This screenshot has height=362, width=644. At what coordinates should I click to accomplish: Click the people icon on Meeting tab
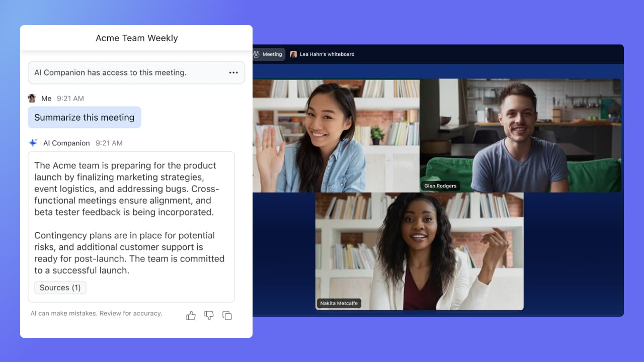click(x=256, y=54)
